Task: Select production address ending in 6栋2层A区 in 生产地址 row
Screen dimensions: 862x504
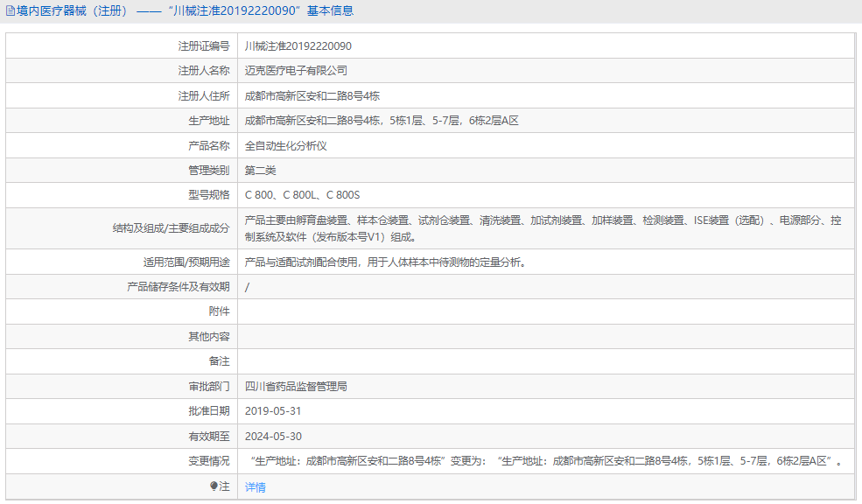Action: coord(382,121)
